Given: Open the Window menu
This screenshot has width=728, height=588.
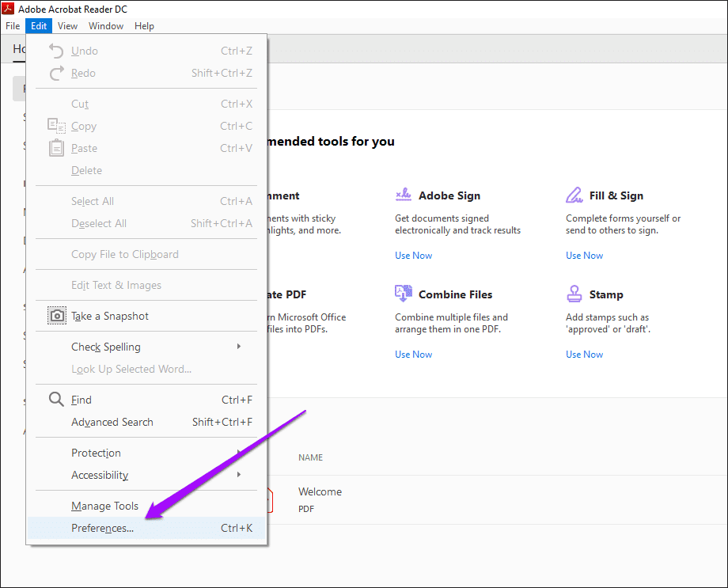Looking at the screenshot, I should (x=106, y=26).
